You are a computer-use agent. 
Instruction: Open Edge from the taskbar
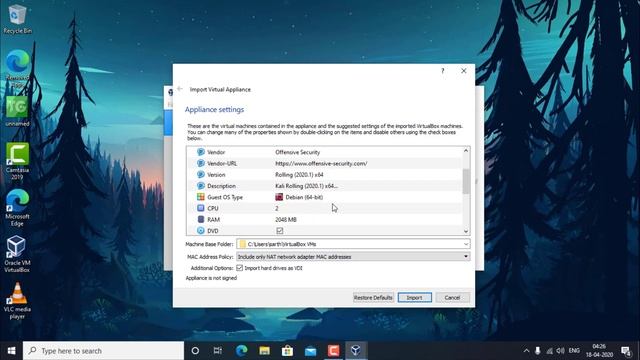click(x=241, y=351)
